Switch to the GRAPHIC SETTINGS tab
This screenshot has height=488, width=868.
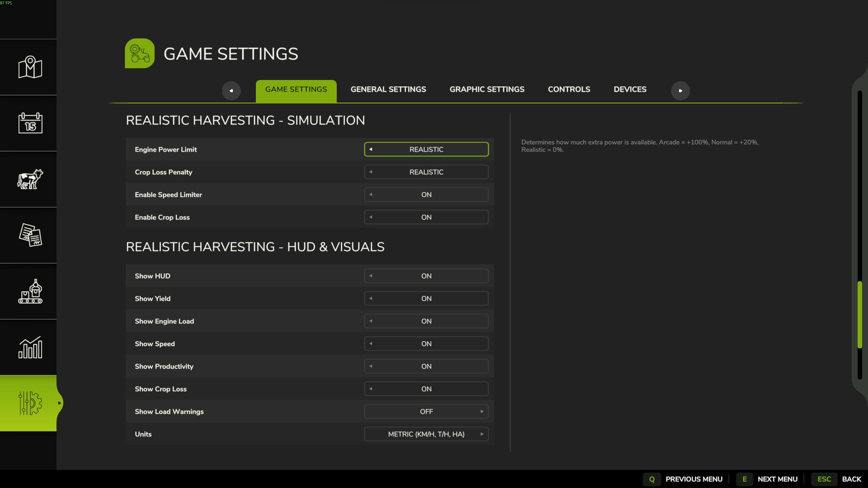486,89
